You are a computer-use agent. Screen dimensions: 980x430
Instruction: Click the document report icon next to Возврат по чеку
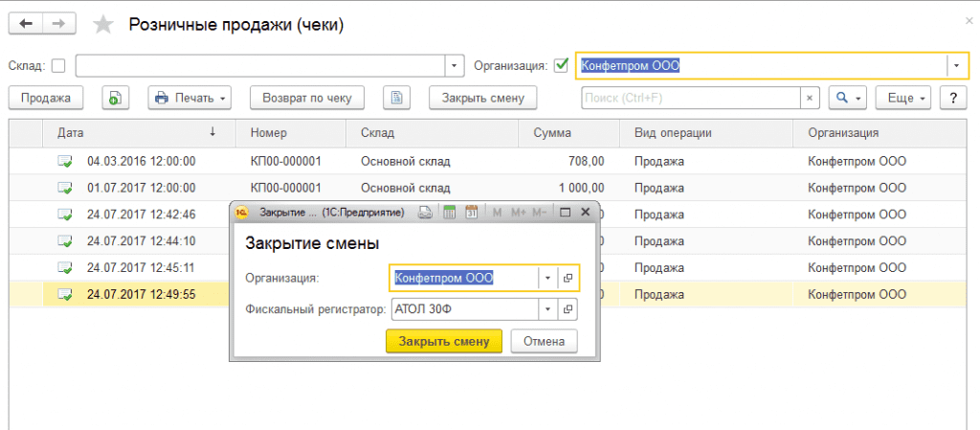(x=396, y=98)
